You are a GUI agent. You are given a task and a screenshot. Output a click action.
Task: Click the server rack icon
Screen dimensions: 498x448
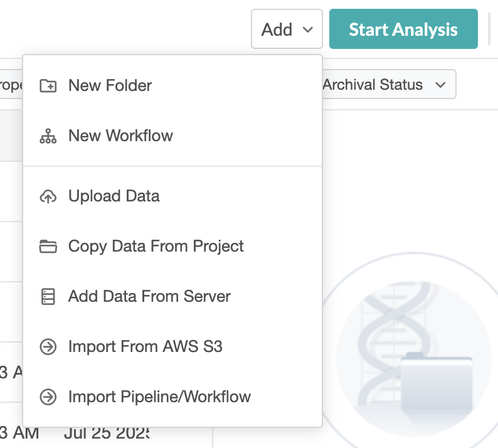pyautogui.click(x=48, y=297)
